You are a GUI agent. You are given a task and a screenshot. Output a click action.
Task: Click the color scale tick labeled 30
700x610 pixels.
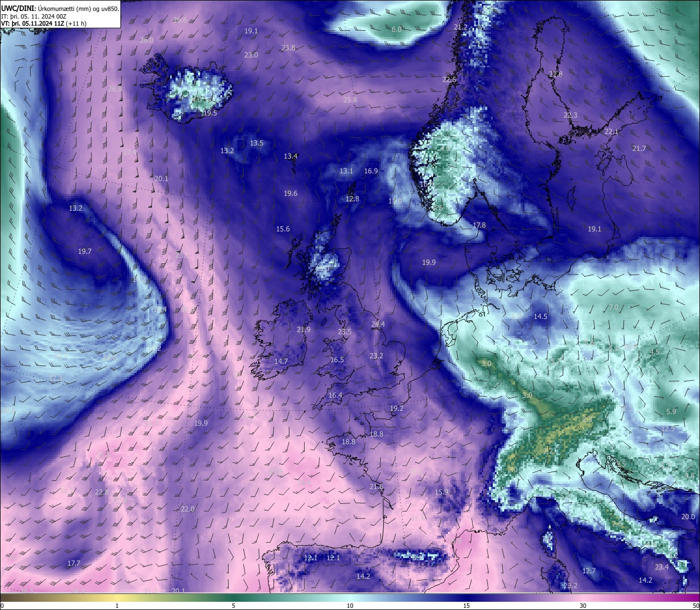(x=583, y=606)
